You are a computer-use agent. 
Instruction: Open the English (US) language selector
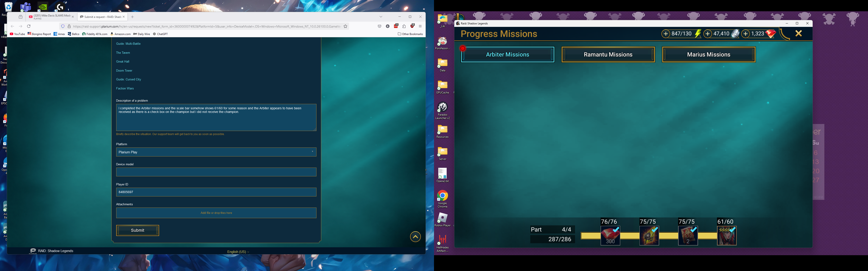click(x=238, y=252)
